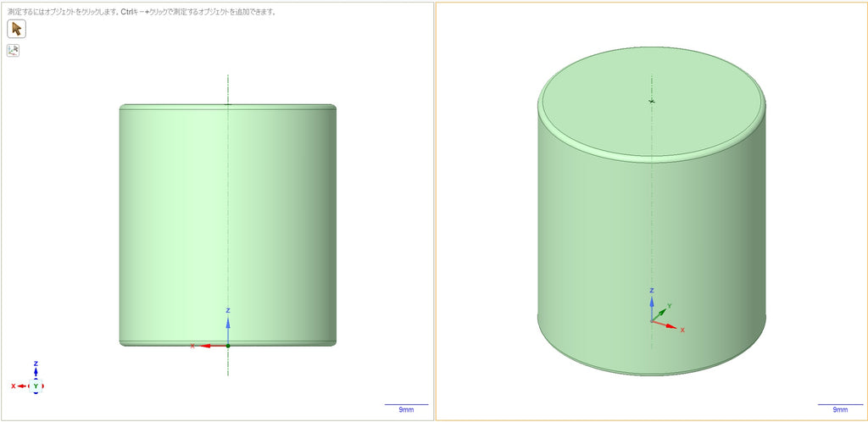Click the blue Z arrow of the corner view triad
This screenshot has height=422, width=868.
[x=36, y=370]
